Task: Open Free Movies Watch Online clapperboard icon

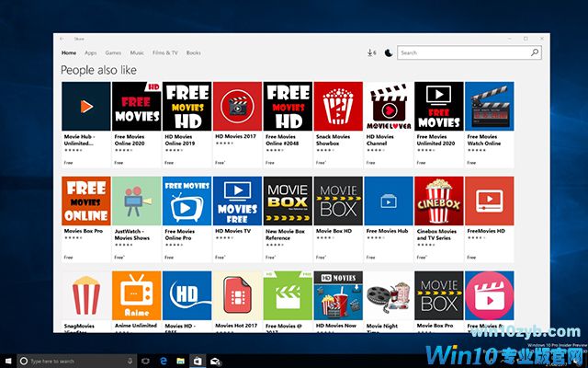Action: point(490,107)
